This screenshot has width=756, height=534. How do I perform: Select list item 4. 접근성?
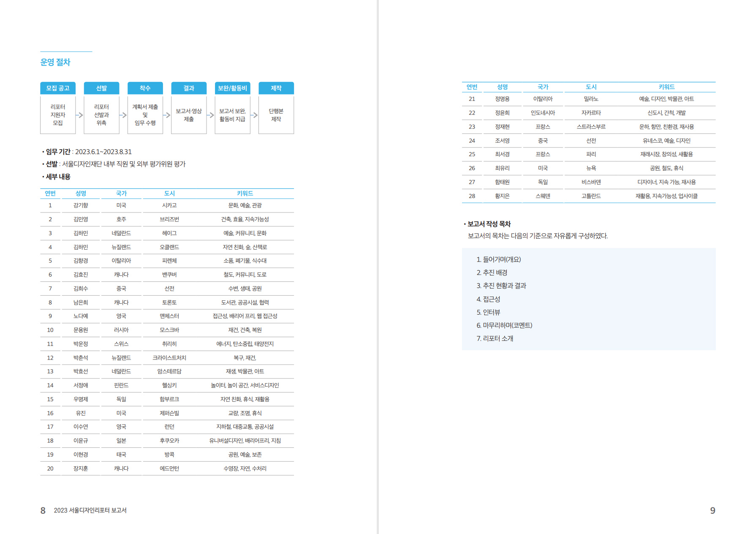[488, 299]
